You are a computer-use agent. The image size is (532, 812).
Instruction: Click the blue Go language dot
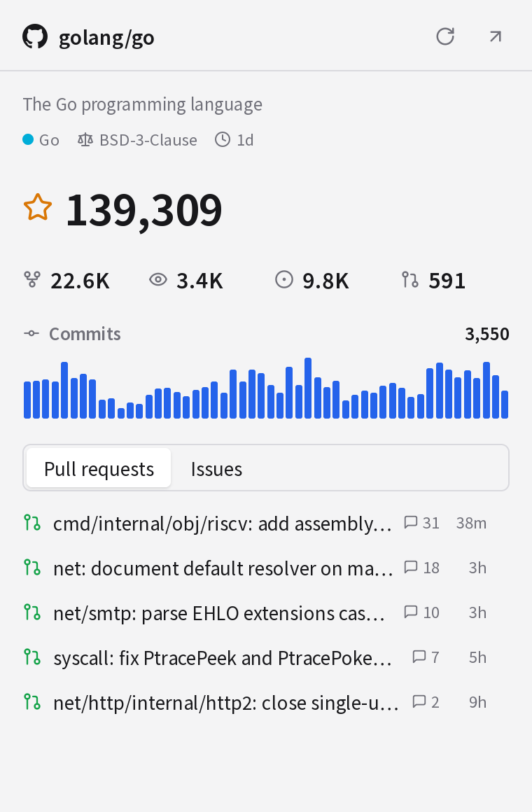(x=28, y=139)
